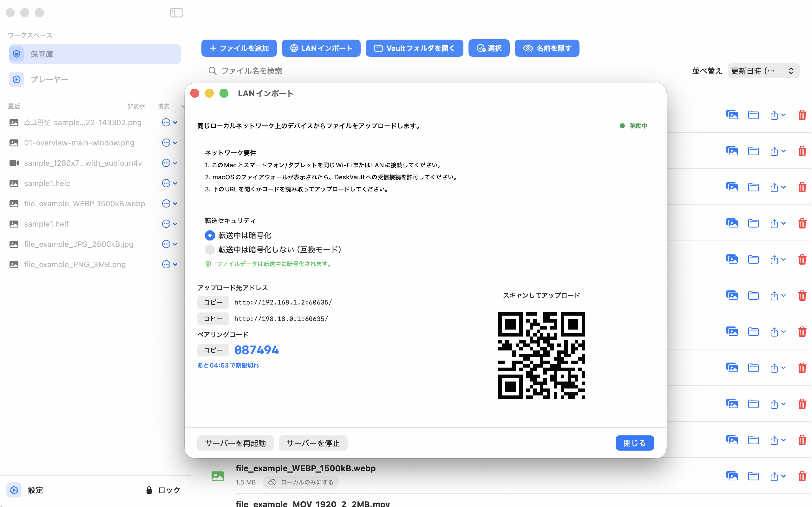The height and width of the screenshot is (507, 812).
Task: Expand options chevron next to sample1.heic
Action: point(175,183)
